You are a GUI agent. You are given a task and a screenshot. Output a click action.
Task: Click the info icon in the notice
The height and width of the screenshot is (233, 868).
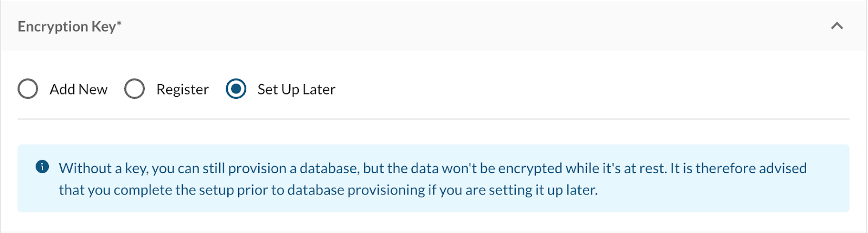point(42,167)
